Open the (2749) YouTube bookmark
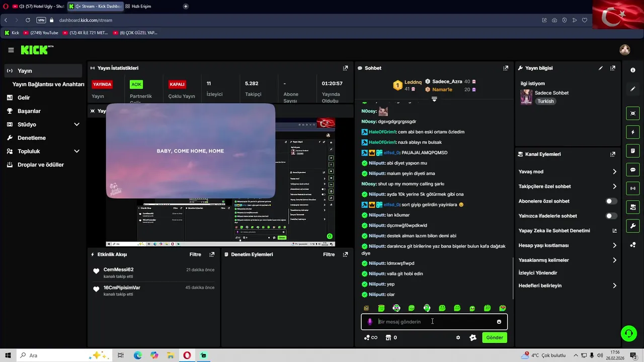Viewport: 644px width, 362px height. tap(41, 33)
